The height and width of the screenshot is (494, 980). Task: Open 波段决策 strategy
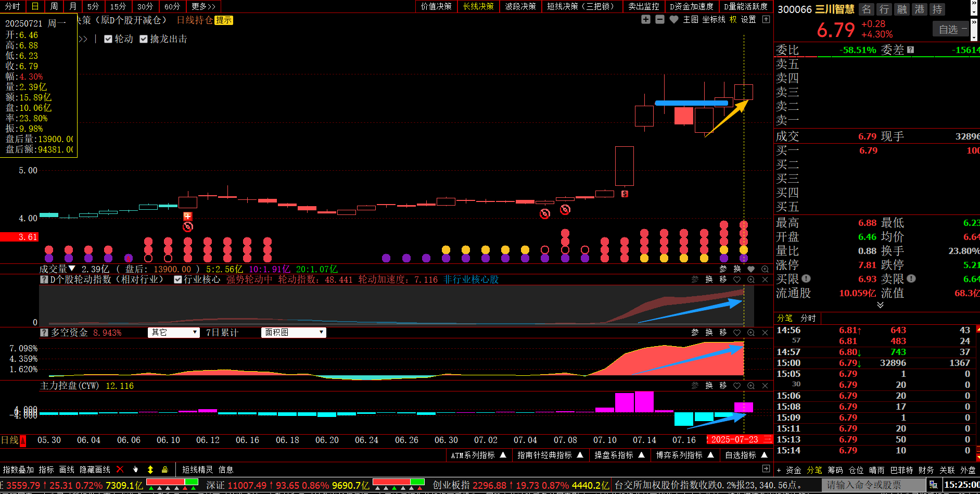click(x=520, y=6)
